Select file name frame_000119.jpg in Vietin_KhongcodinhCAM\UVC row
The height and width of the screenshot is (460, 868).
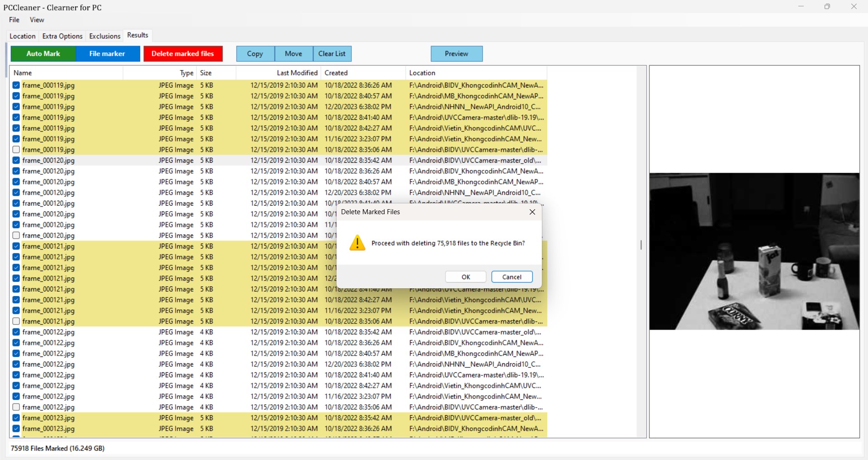[48, 128]
